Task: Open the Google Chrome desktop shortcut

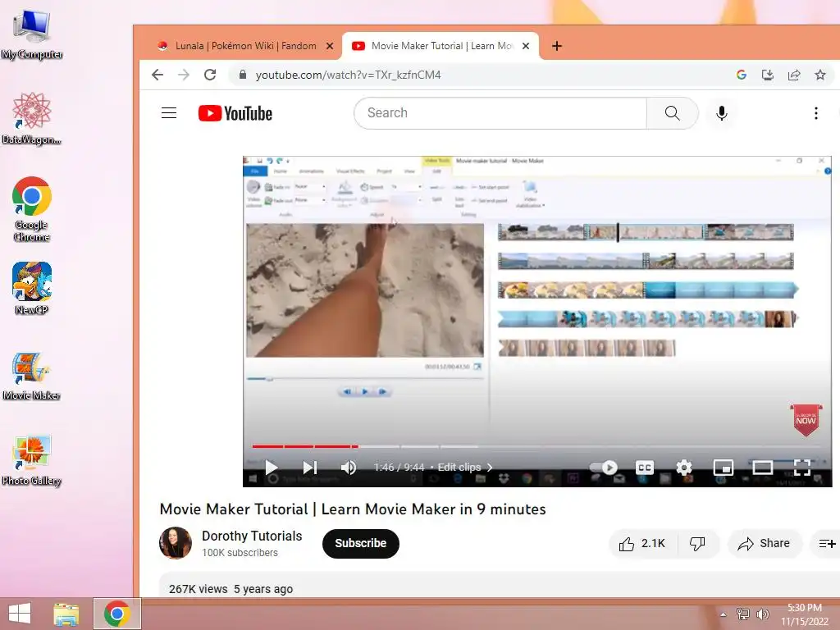Action: coord(32,209)
